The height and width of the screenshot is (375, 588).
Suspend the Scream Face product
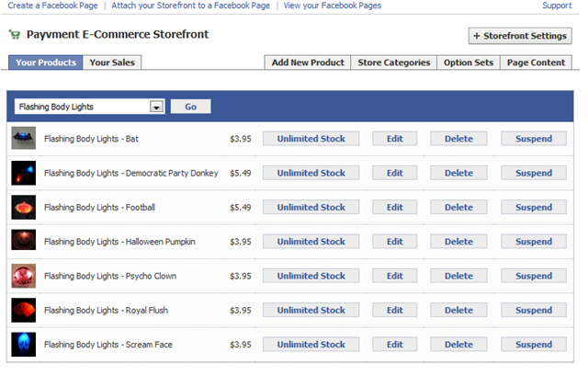coord(534,345)
